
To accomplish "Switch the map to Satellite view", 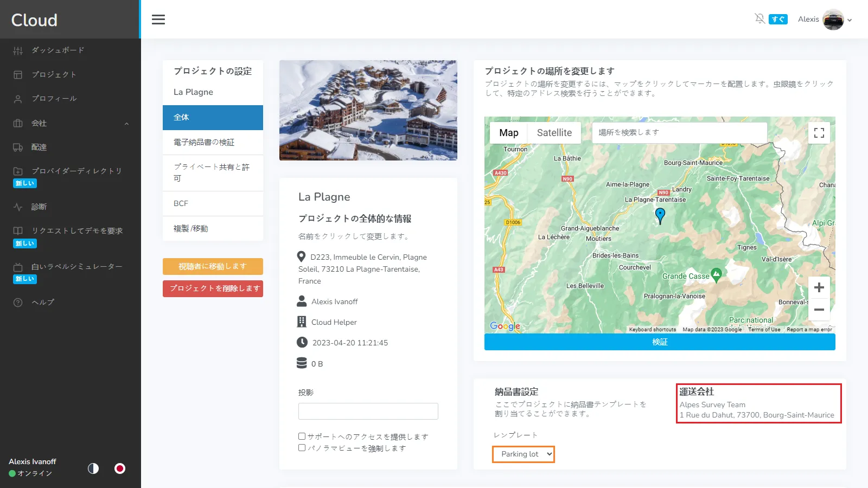I will tap(554, 132).
